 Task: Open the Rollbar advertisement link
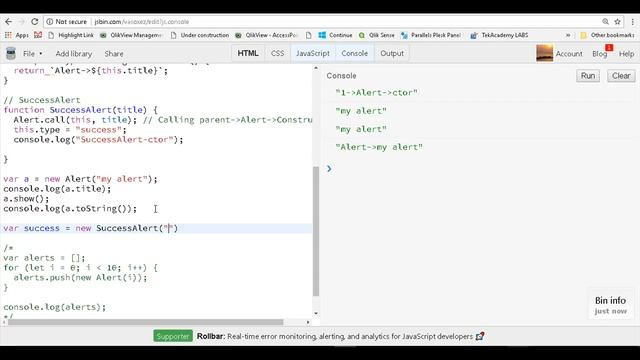[x=335, y=336]
